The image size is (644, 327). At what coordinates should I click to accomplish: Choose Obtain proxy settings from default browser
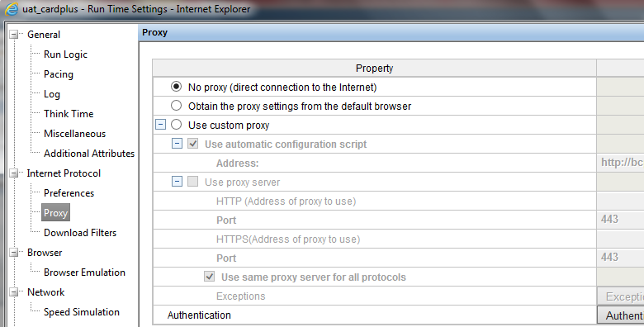176,106
